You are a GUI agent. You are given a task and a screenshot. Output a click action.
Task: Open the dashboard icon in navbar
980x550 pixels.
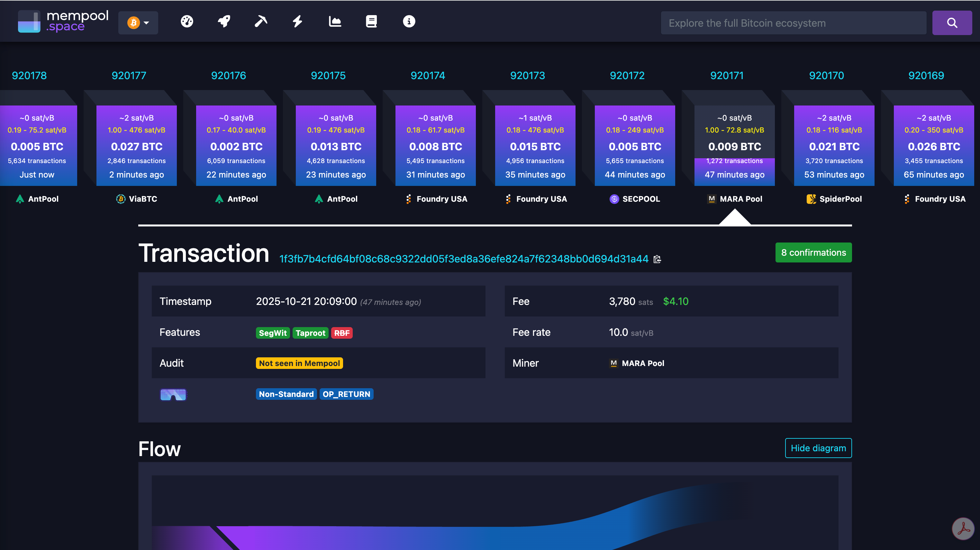click(x=187, y=22)
